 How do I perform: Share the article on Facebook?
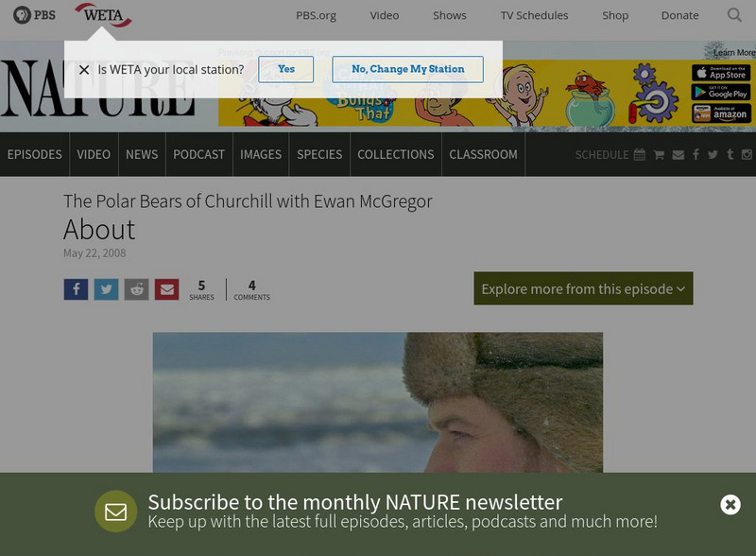76,289
